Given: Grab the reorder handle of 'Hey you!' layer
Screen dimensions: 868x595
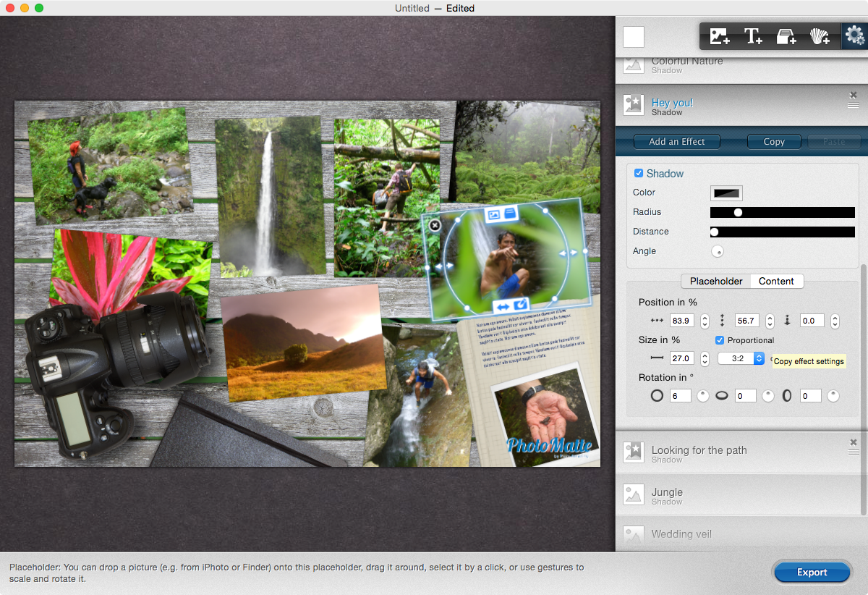Looking at the screenshot, I should [854, 106].
